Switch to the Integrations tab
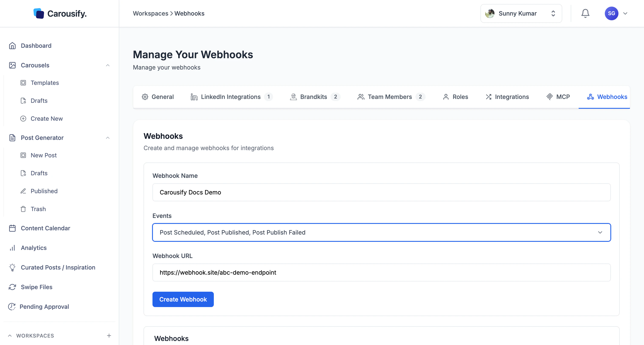This screenshot has width=644, height=345. (507, 97)
